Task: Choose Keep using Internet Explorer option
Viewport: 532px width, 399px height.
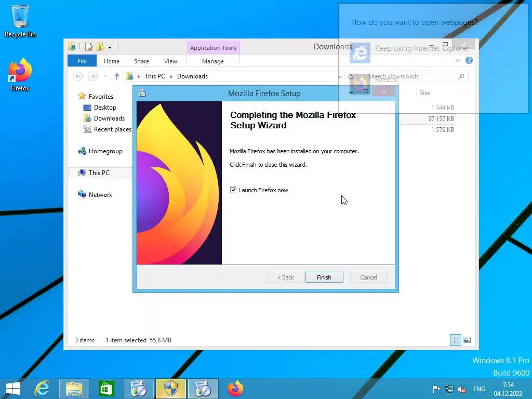Action: (410, 53)
